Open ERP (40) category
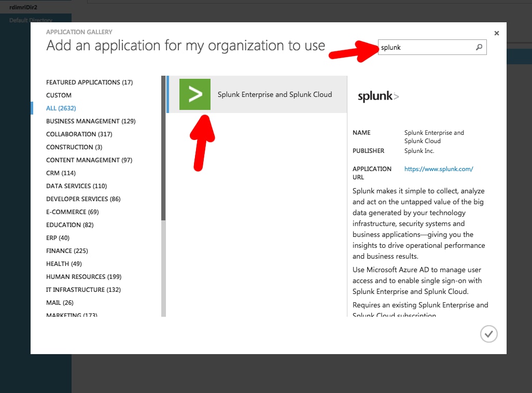Screen dimensions: 532x393 click(x=58, y=238)
